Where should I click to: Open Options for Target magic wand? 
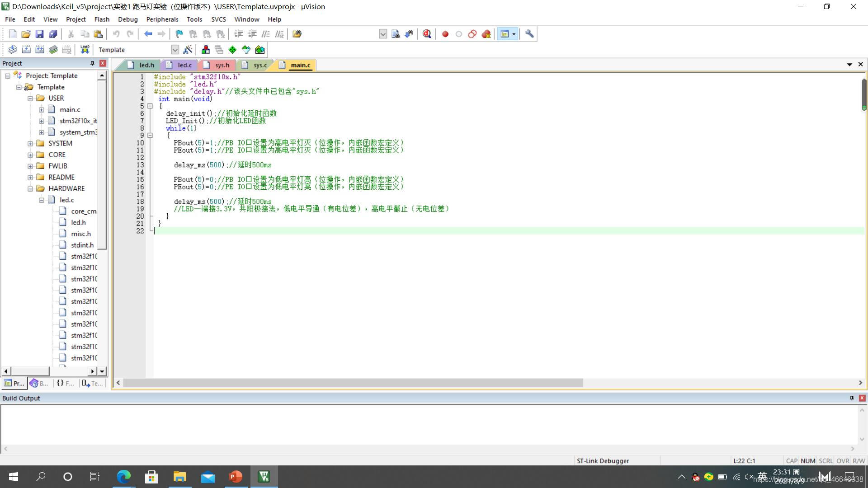(x=188, y=50)
